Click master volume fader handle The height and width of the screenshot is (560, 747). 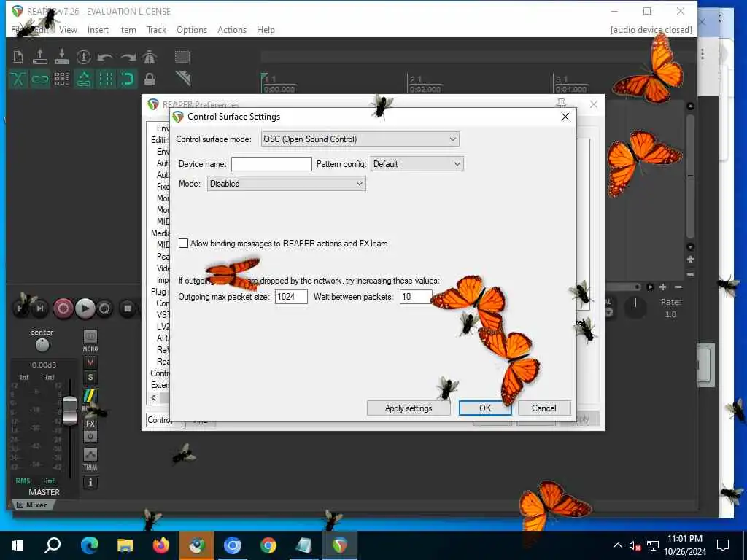[x=69, y=411]
